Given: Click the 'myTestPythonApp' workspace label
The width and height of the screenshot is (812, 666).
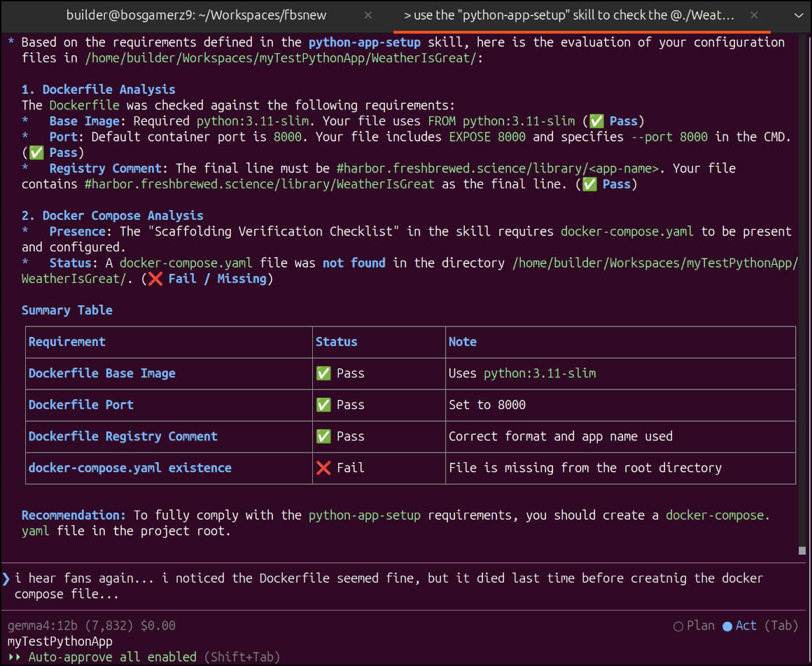Looking at the screenshot, I should point(59,641).
